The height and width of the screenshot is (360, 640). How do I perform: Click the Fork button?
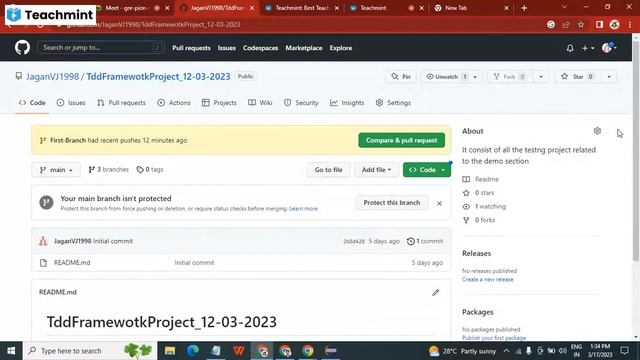[509, 77]
